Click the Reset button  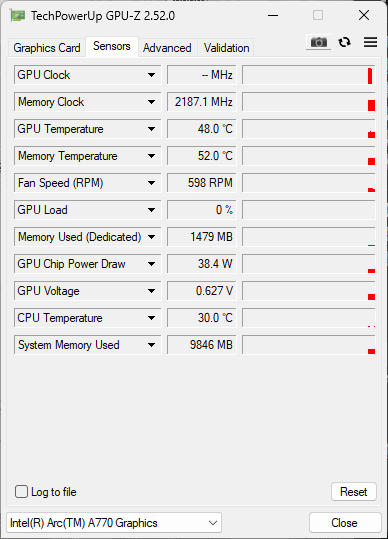tap(354, 492)
